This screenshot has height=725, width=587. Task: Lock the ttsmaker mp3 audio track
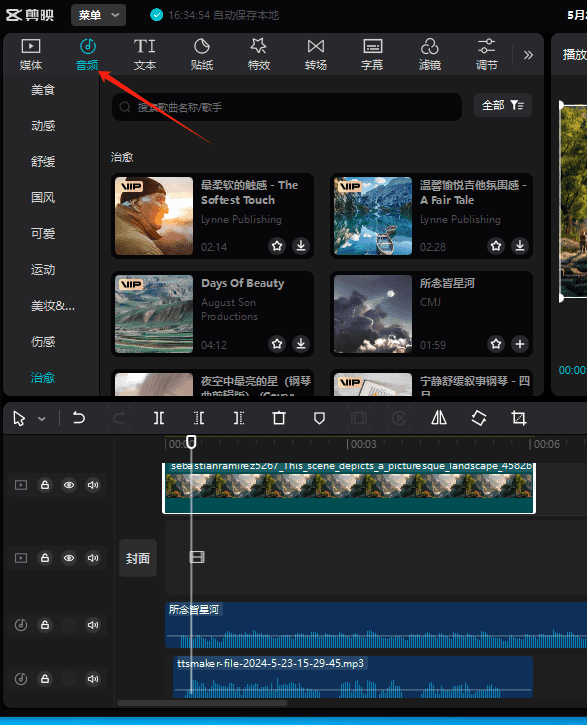[x=45, y=678]
